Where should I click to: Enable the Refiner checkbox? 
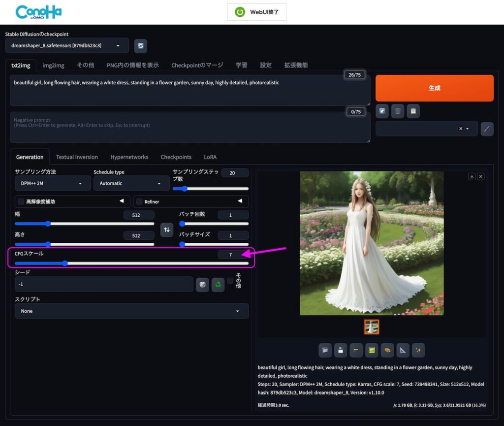139,201
